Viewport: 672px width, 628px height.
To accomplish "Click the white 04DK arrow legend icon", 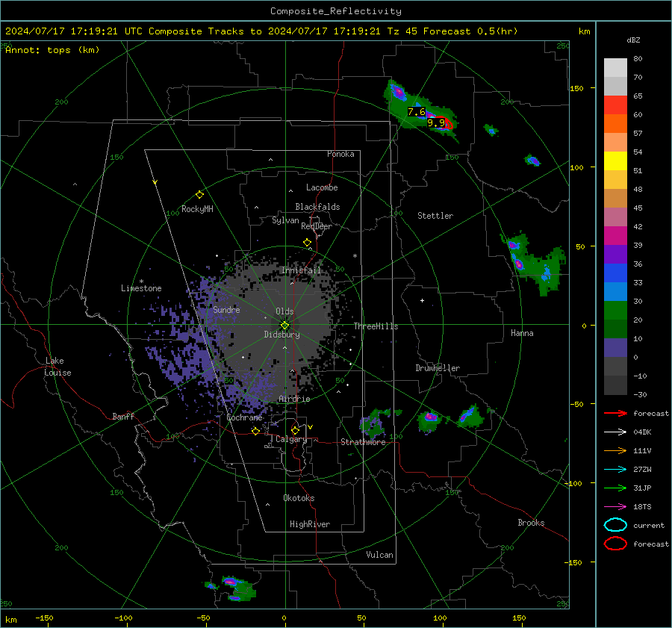I will click(615, 432).
